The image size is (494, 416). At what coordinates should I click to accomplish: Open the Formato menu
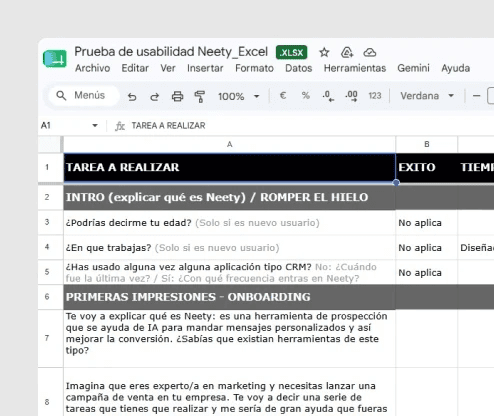point(254,68)
